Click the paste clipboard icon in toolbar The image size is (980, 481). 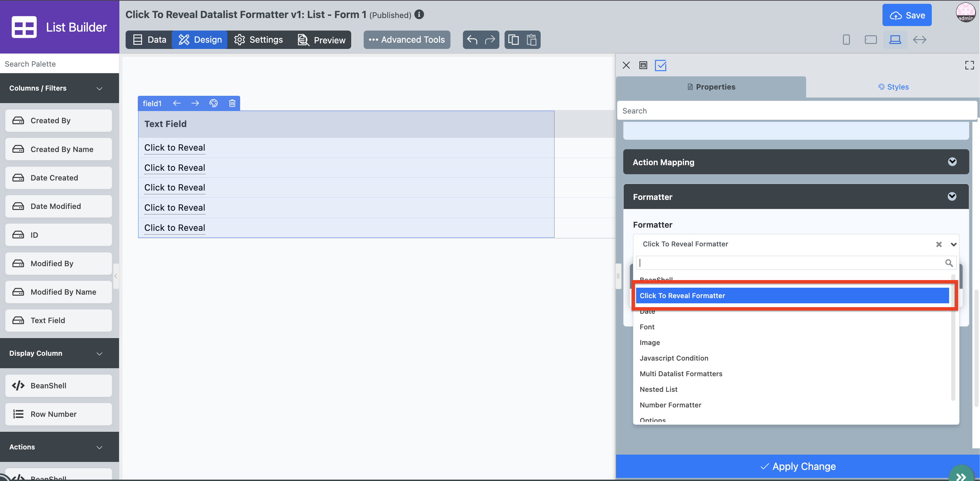coord(531,40)
